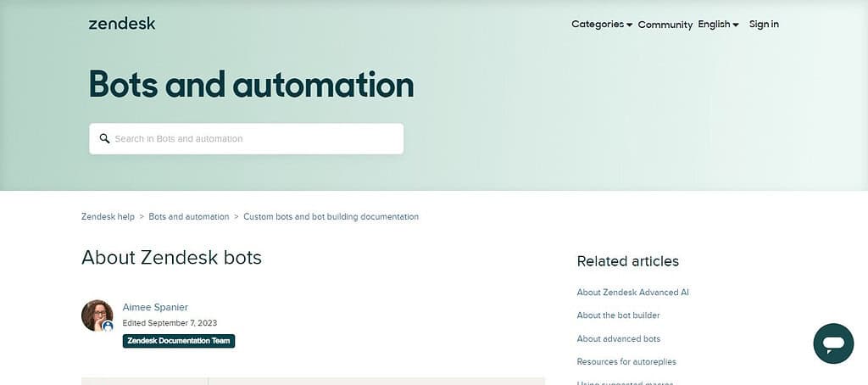Go to Zendesk help breadcrumb
The height and width of the screenshot is (385, 868).
tap(108, 216)
